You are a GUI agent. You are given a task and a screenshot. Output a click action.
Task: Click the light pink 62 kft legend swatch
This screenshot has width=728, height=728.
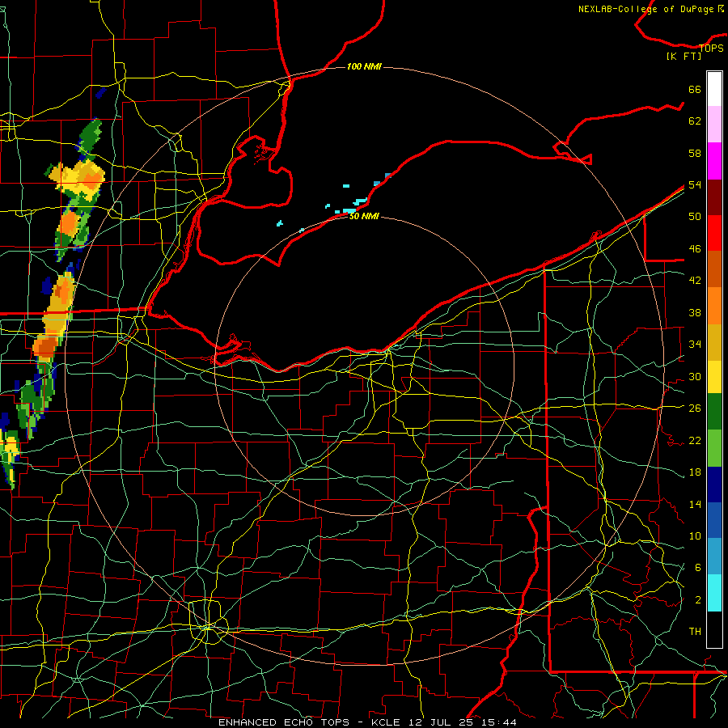click(x=714, y=125)
